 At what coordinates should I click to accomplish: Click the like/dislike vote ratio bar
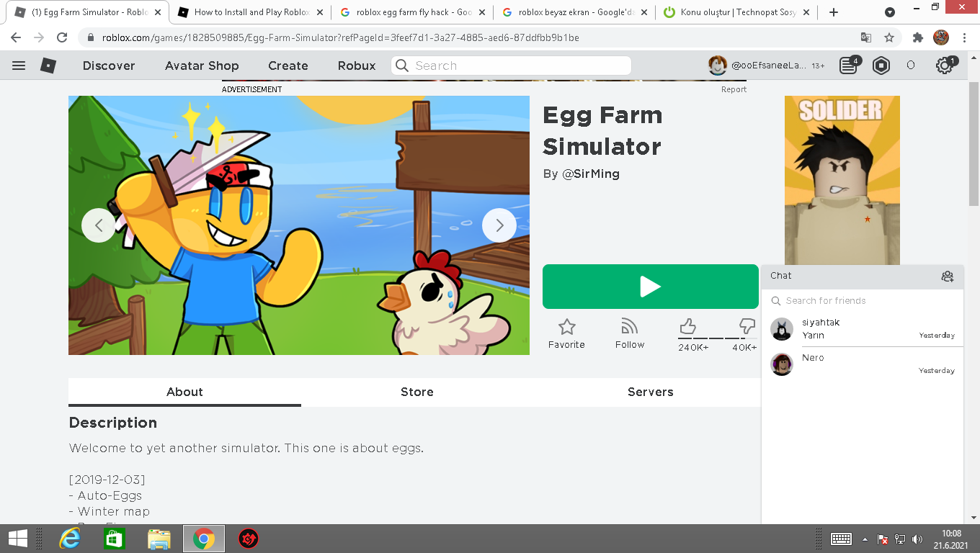(718, 338)
